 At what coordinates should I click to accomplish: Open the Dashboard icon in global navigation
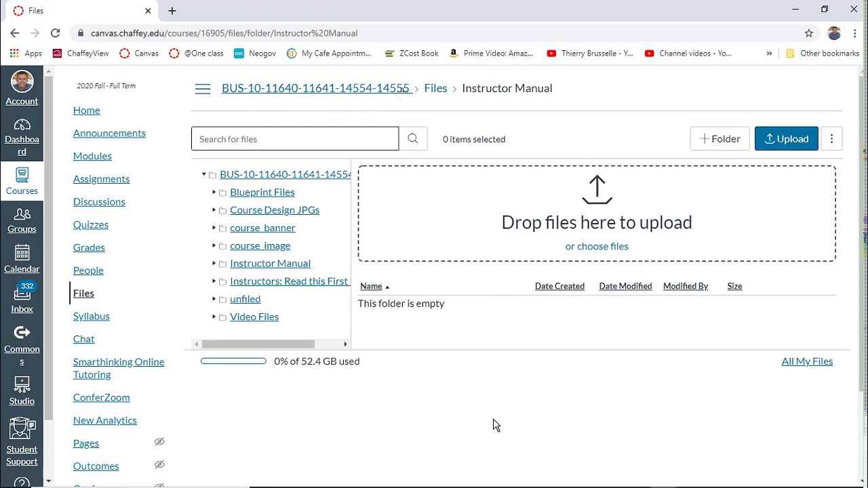tap(22, 125)
